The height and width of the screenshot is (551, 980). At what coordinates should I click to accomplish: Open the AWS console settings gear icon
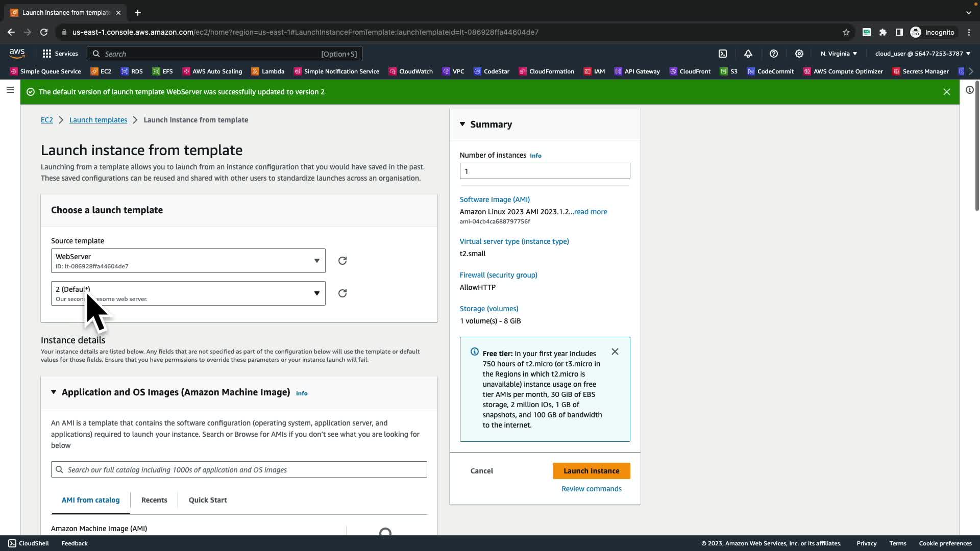point(799,54)
